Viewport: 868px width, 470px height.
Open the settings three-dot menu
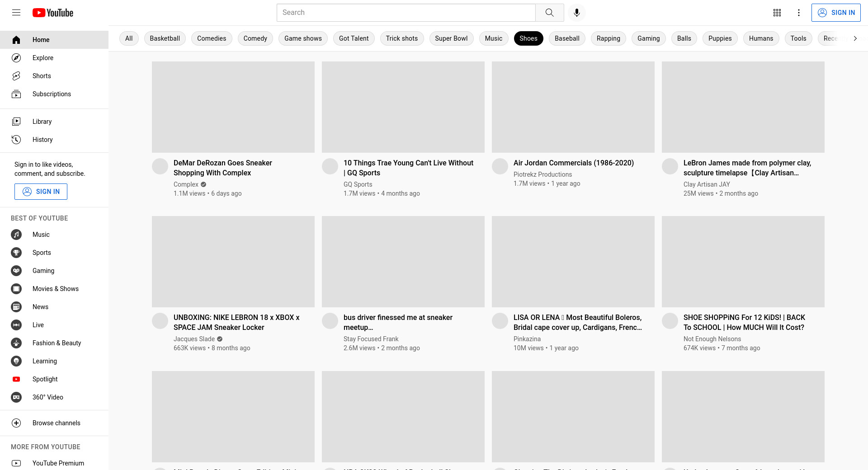point(799,13)
